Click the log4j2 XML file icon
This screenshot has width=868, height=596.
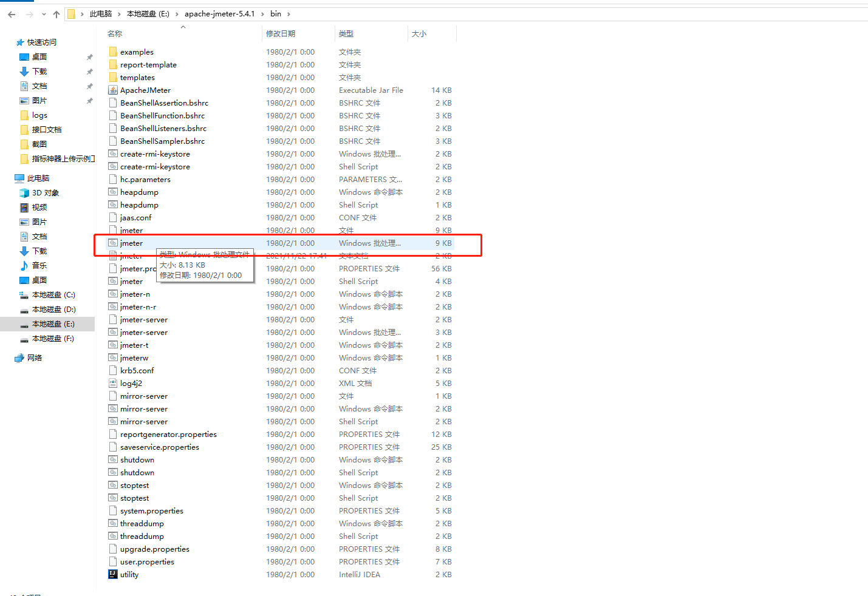click(x=113, y=383)
